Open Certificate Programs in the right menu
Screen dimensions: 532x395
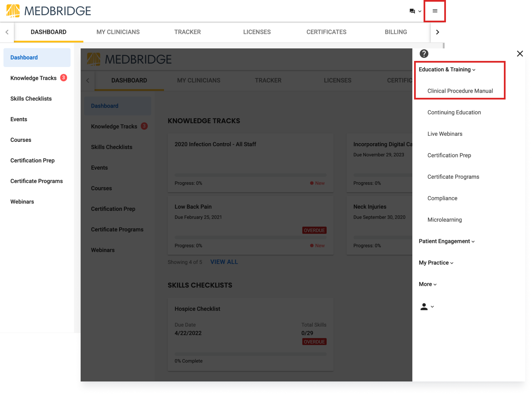(x=453, y=177)
